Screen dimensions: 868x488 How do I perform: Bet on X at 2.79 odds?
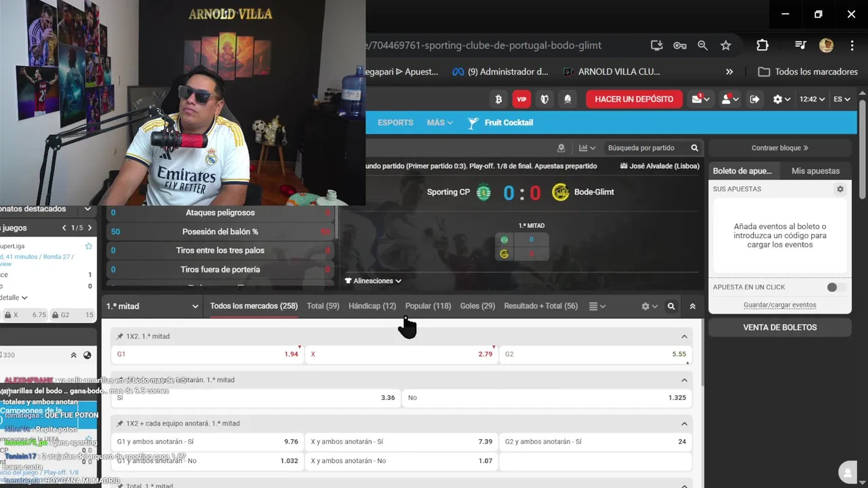[x=401, y=354]
